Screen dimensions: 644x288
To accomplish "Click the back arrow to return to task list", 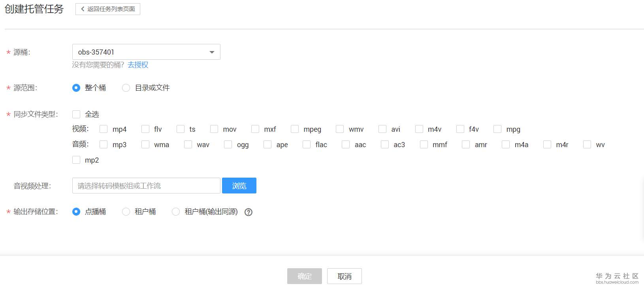I will (x=83, y=9).
